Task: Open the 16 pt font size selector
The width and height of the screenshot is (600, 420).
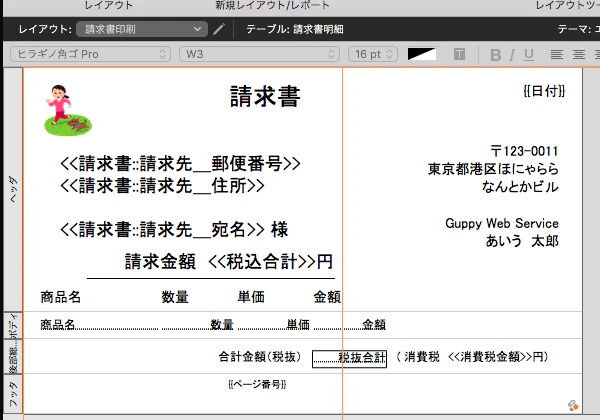Action: coord(373,54)
